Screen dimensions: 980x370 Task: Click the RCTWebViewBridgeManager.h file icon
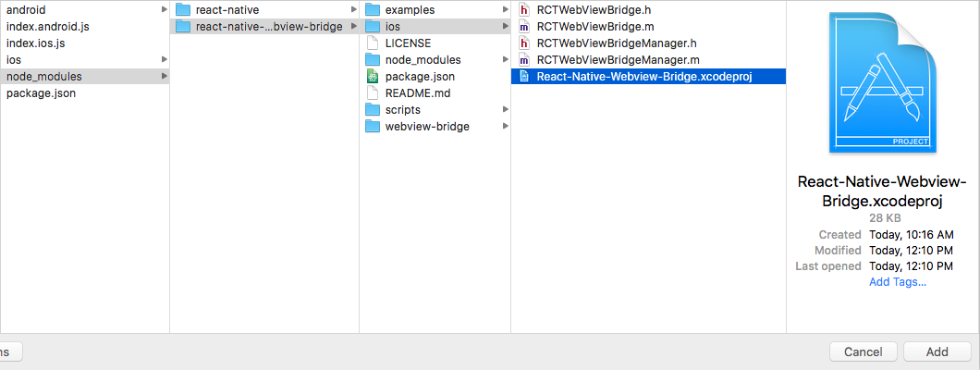pos(524,43)
